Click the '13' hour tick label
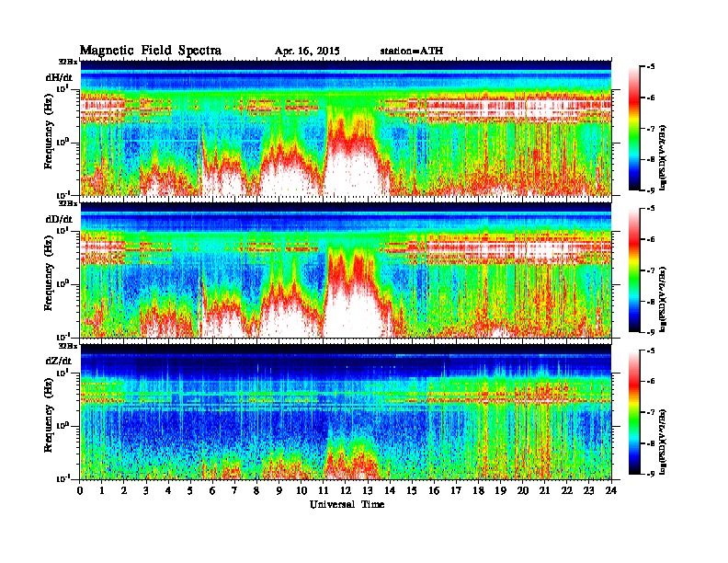 [x=368, y=491]
